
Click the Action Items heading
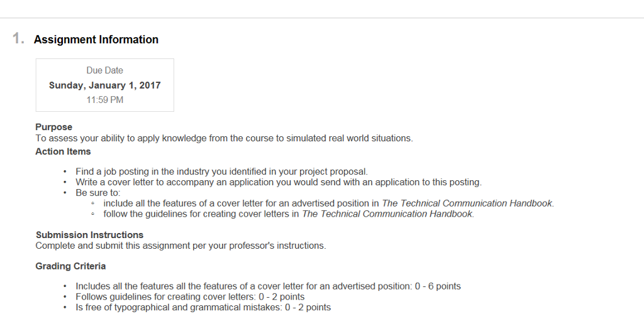click(x=63, y=152)
